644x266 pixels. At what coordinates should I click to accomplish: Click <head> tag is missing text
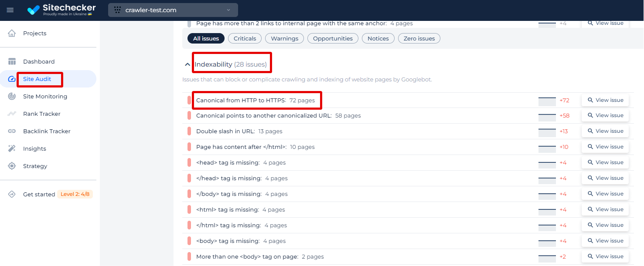point(228,162)
